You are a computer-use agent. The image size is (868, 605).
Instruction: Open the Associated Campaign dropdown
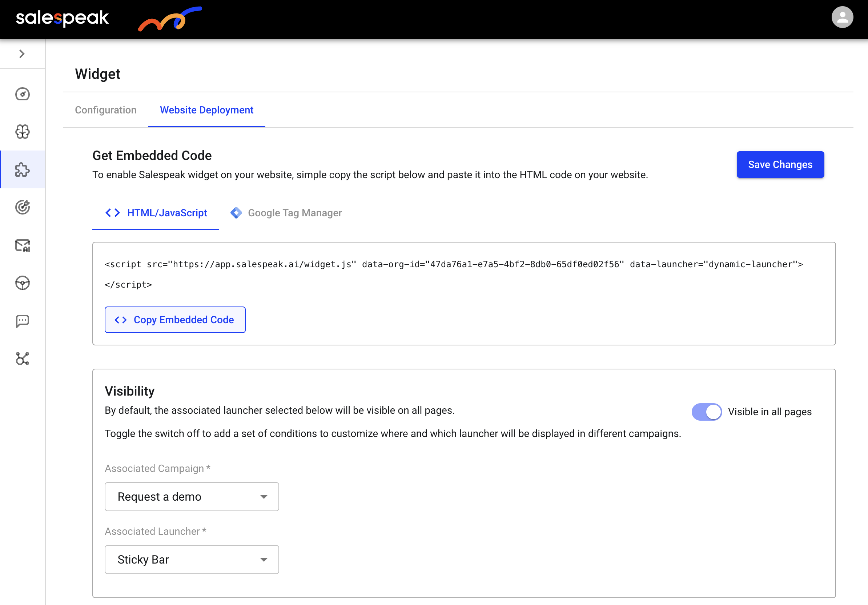(x=192, y=497)
